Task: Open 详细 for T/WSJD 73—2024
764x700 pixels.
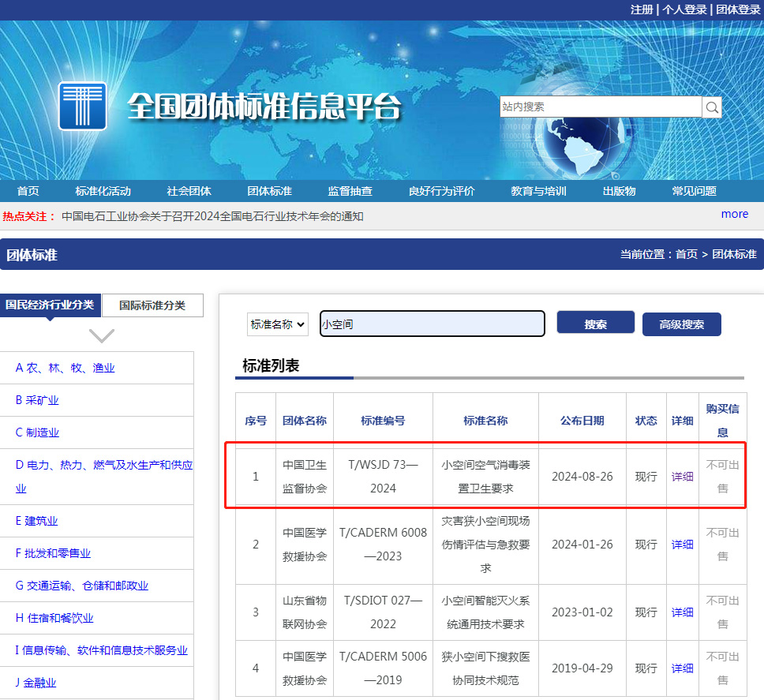Action: 682,477
